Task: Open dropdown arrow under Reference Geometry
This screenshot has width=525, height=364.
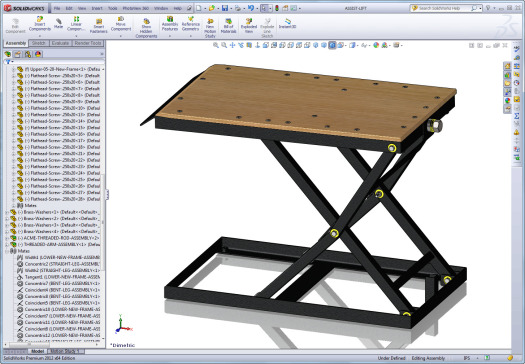Action: pyautogui.click(x=191, y=36)
